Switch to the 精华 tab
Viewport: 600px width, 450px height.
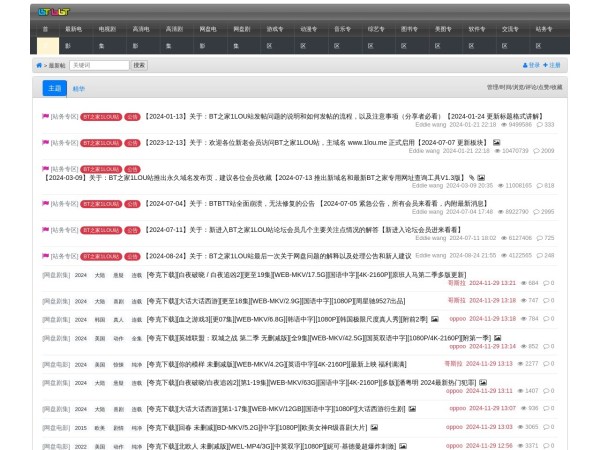pyautogui.click(x=79, y=89)
